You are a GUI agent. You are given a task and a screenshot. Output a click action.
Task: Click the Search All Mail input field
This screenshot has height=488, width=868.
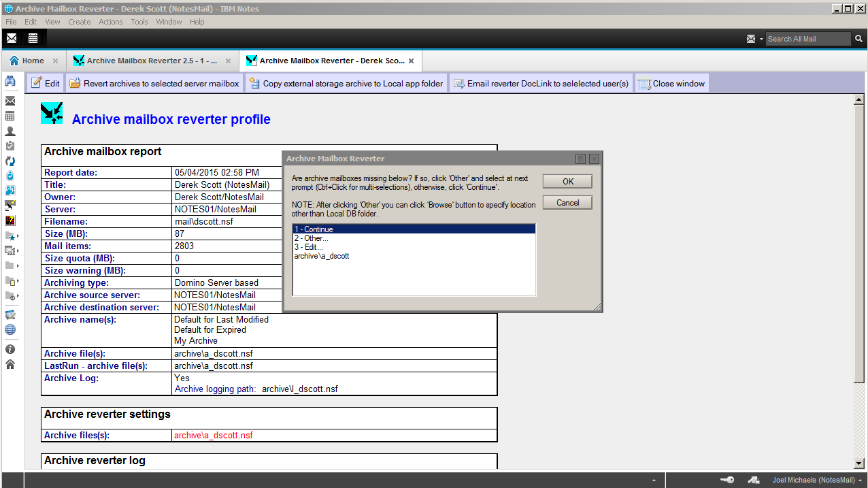point(807,39)
